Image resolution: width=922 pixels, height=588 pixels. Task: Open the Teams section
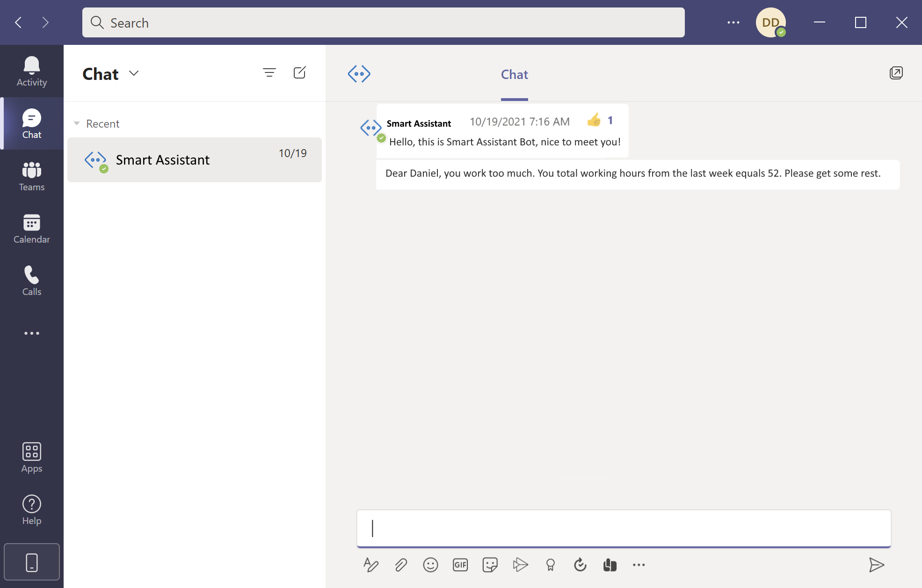pyautogui.click(x=32, y=176)
